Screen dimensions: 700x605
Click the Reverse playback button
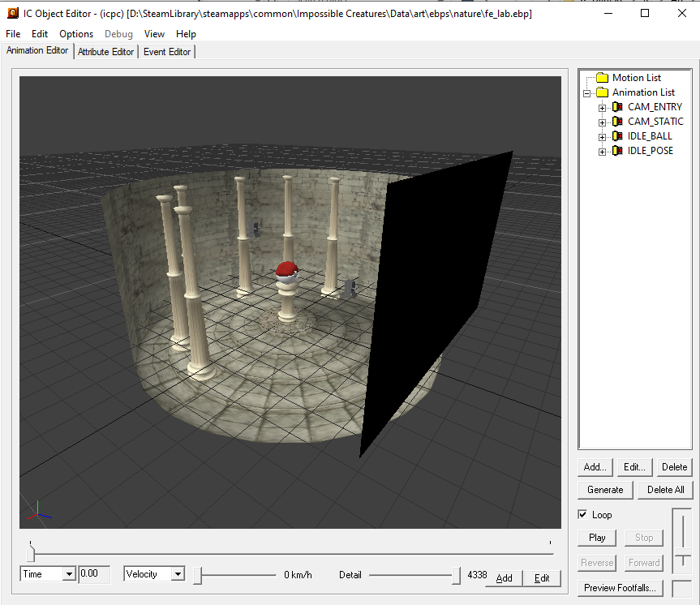[x=597, y=563]
